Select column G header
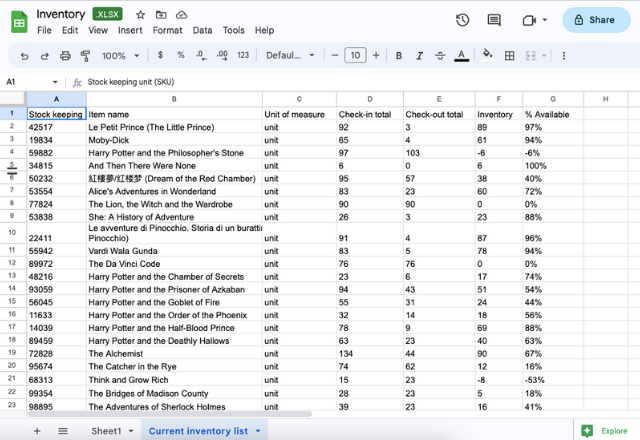 click(x=553, y=99)
